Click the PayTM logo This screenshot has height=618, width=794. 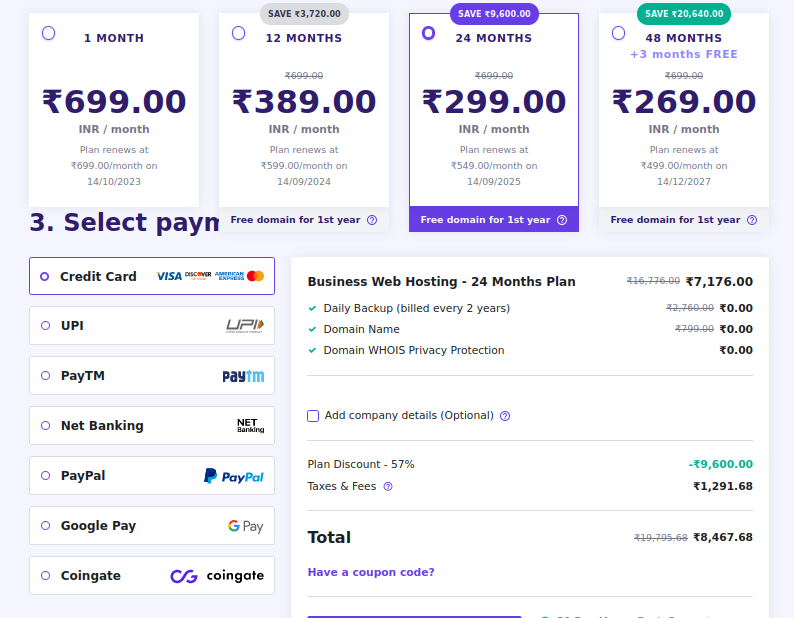pos(243,376)
